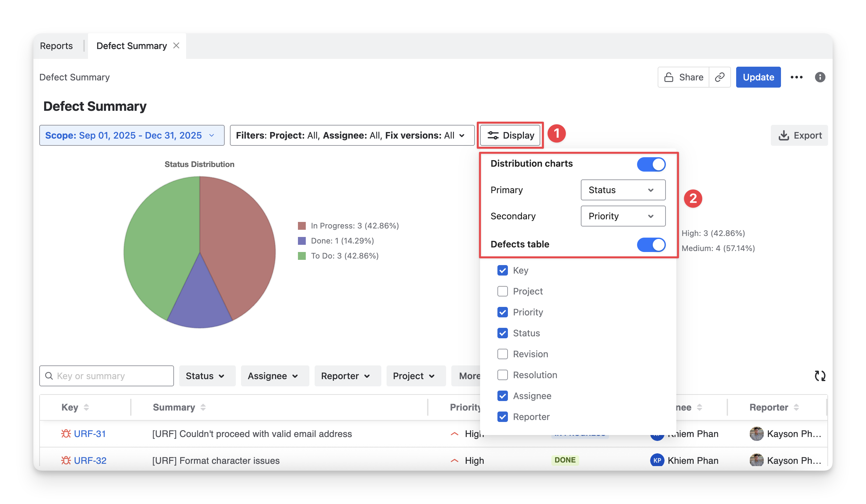Expand the Scope date range selector
This screenshot has width=866, height=504.
(x=131, y=135)
